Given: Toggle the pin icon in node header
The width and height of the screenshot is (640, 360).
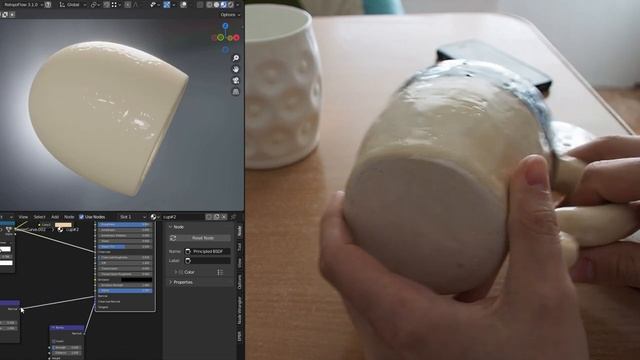Looking at the screenshot, I should (x=233, y=217).
